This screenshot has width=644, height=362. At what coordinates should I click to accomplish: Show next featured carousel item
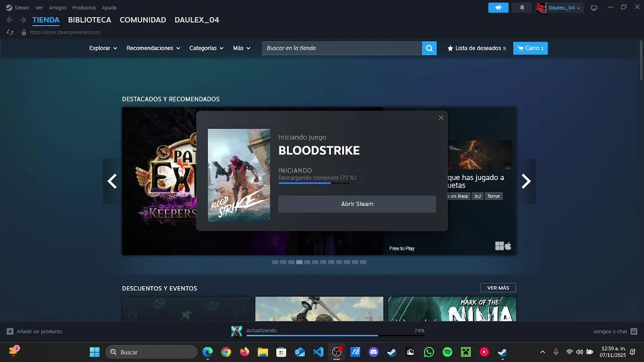click(x=526, y=181)
